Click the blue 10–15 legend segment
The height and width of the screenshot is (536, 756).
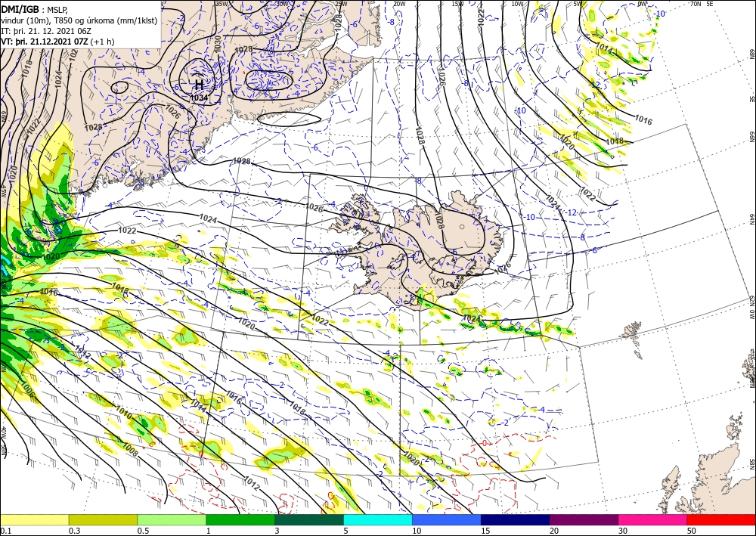coord(447,519)
